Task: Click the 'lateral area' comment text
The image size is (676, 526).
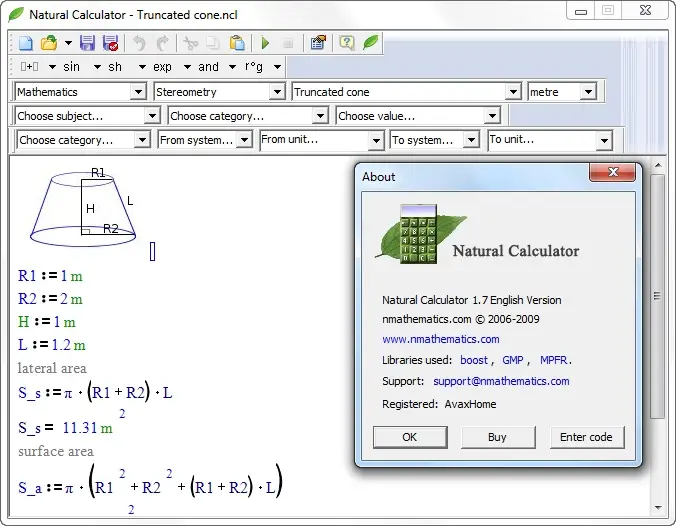Action: point(52,368)
